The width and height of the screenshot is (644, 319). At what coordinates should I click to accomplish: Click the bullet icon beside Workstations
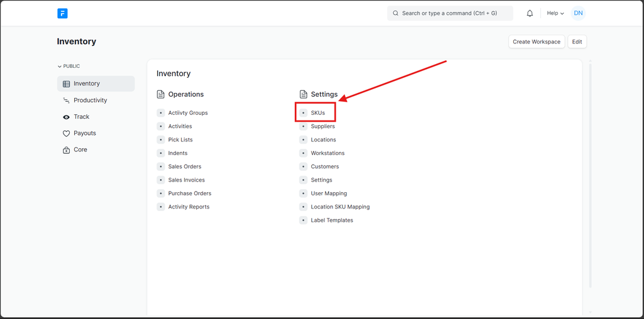[x=303, y=153]
